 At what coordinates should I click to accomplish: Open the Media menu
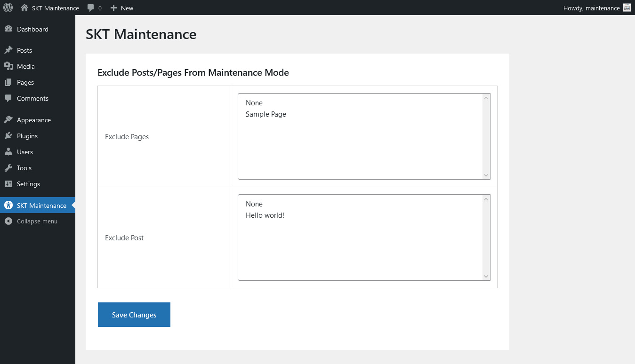coord(25,66)
